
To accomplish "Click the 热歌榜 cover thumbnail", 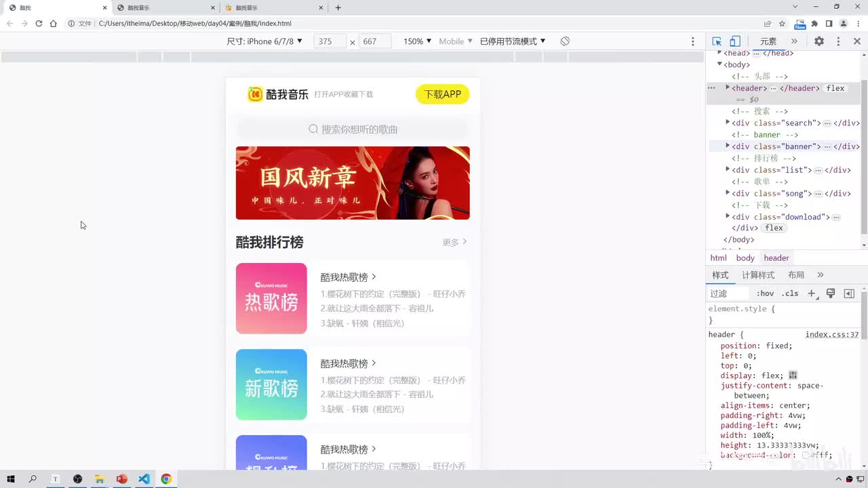I will pos(271,298).
